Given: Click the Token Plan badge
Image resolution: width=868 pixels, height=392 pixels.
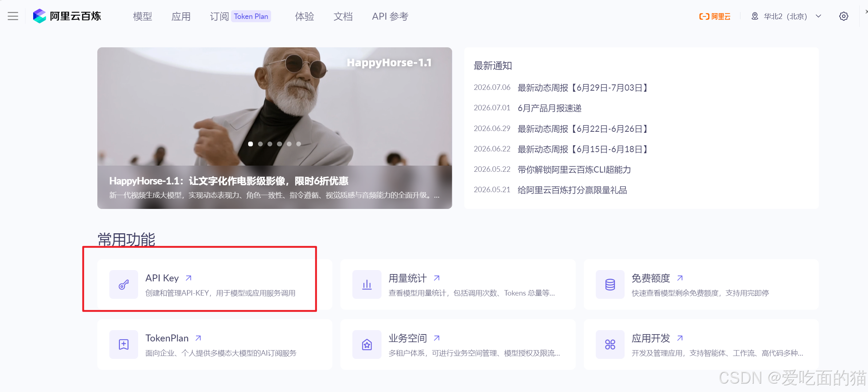Looking at the screenshot, I should click(251, 16).
